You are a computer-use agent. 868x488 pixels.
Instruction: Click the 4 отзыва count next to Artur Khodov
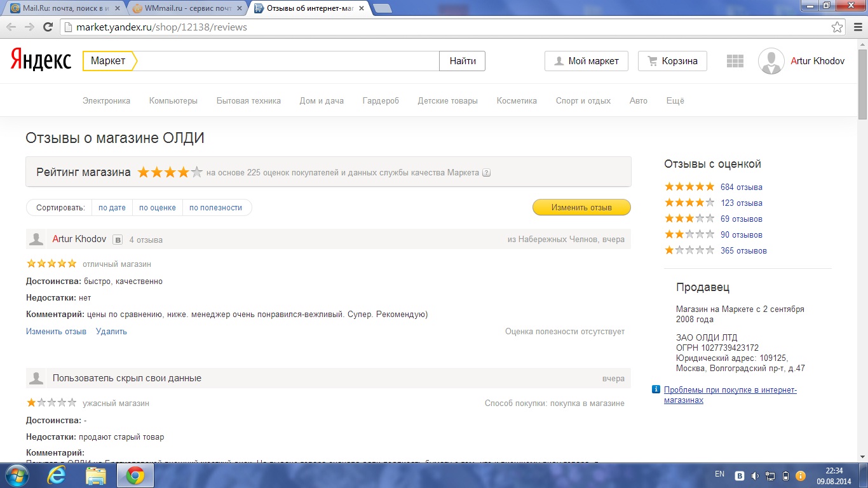coord(146,240)
